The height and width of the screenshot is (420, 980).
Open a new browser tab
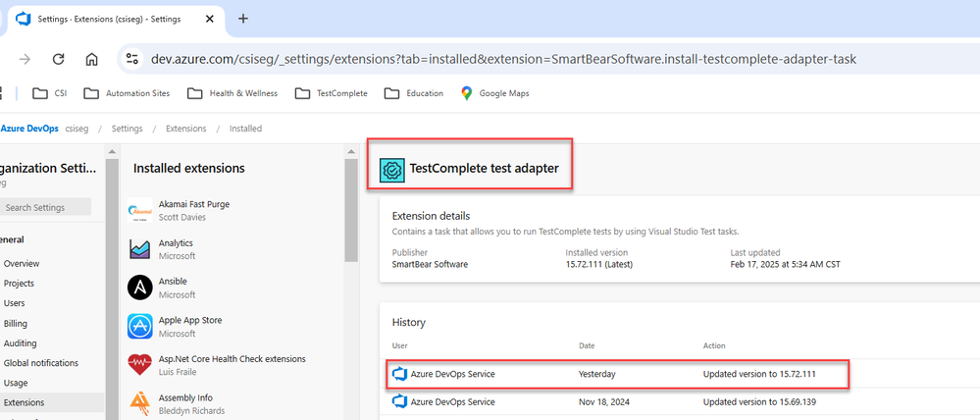click(x=243, y=19)
